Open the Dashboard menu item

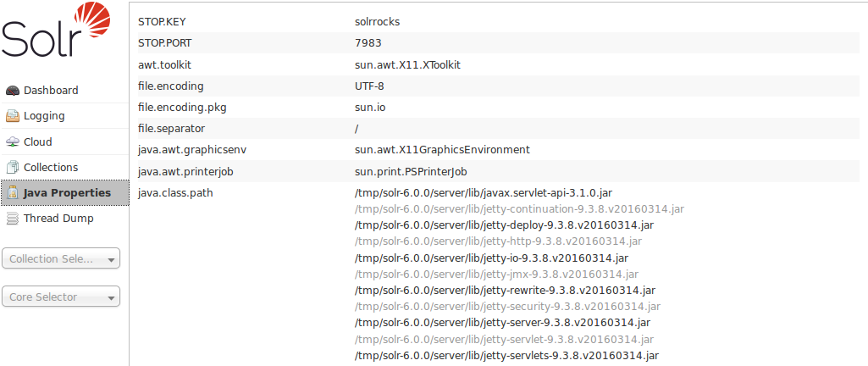coord(51,91)
